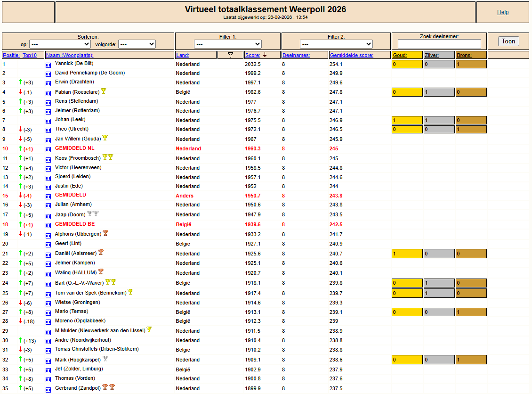Image resolution: width=532 pixels, height=394 pixels.
Task: Click the name Jelmer (Kampen)
Action: pos(75,263)
